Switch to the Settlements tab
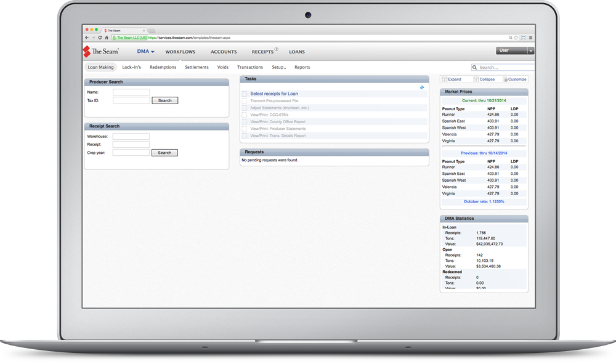 197,68
